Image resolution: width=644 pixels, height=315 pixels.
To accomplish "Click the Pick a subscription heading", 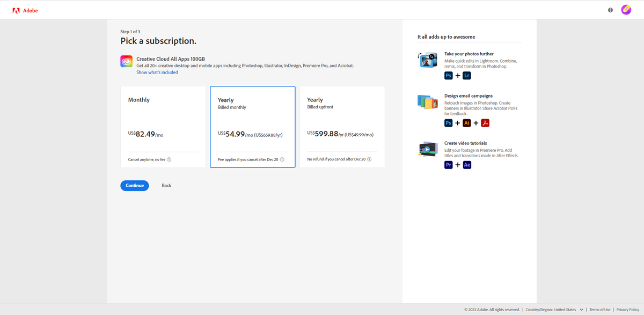I will [158, 41].
